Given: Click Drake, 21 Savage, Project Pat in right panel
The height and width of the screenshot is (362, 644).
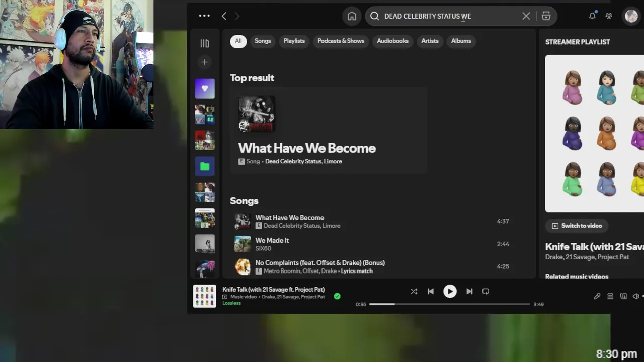Looking at the screenshot, I should coord(587,257).
